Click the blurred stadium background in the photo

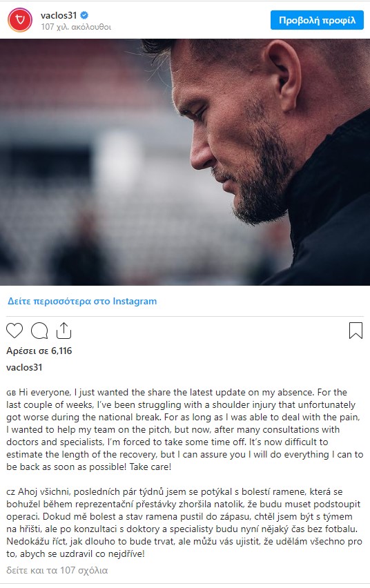(x=86, y=150)
